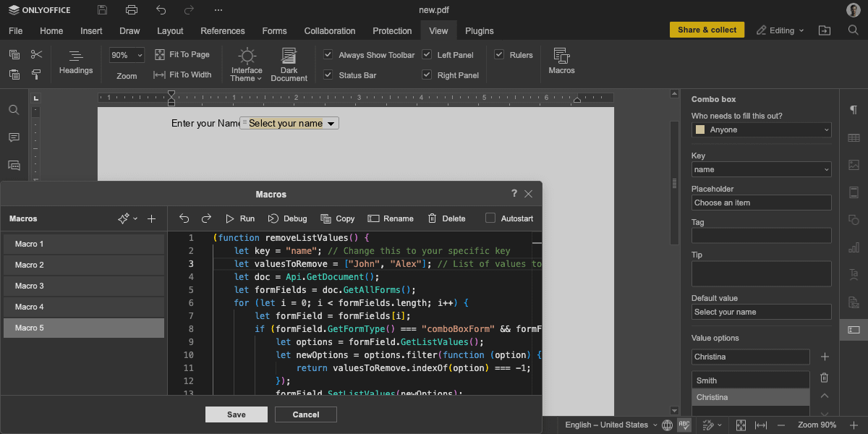The width and height of the screenshot is (868, 434).
Task: Open the Comments icon in left sidebar
Action: (x=14, y=137)
